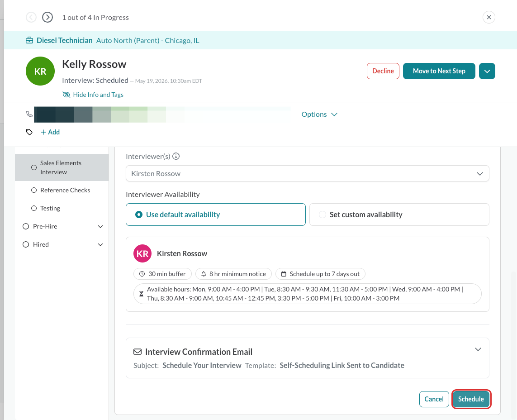Add a new tag
The image size is (517, 420).
click(50, 132)
